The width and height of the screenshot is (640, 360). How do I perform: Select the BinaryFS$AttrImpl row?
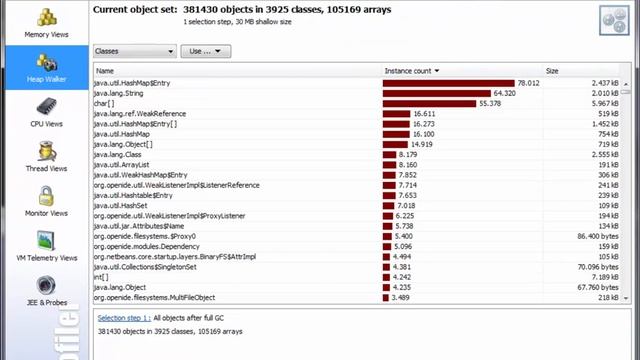point(357,257)
